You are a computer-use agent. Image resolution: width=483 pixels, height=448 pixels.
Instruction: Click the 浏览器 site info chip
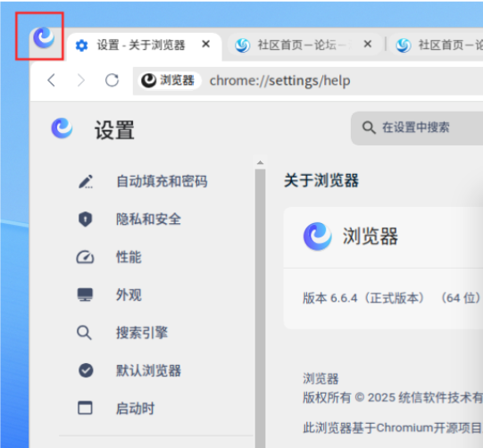coord(169,80)
